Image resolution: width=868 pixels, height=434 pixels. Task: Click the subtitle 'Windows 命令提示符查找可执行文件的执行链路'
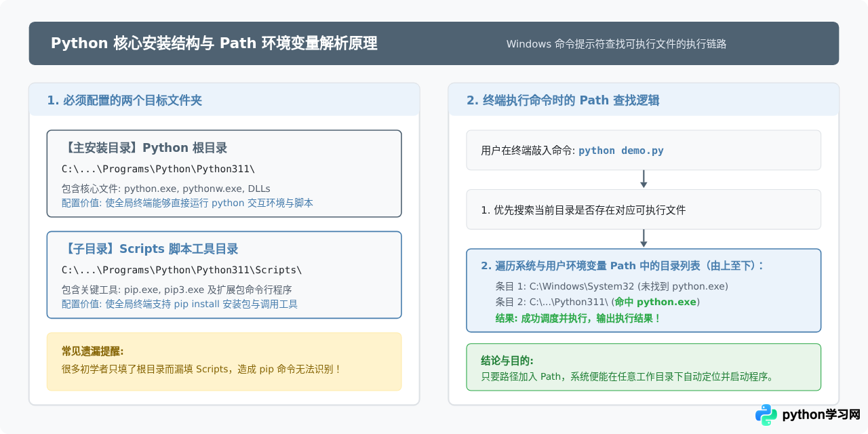click(616, 44)
